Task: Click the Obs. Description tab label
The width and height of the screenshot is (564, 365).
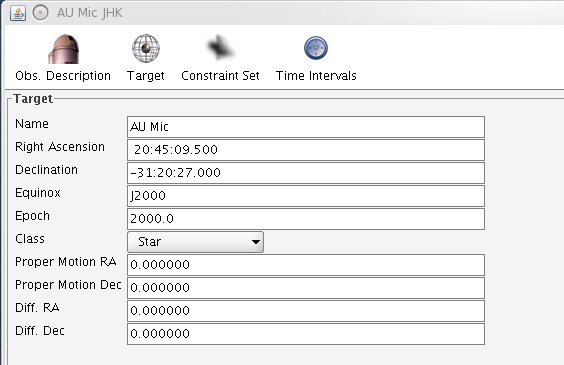Action: click(x=63, y=76)
